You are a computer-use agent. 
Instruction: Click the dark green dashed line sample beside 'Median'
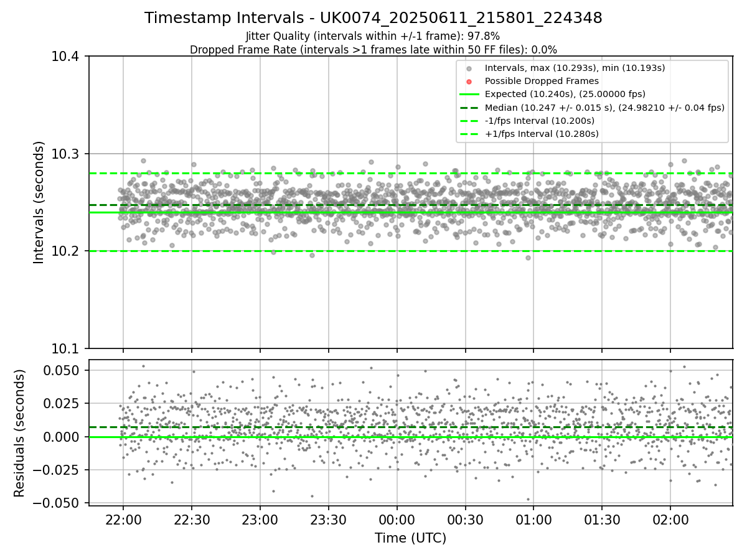pyautogui.click(x=469, y=108)
